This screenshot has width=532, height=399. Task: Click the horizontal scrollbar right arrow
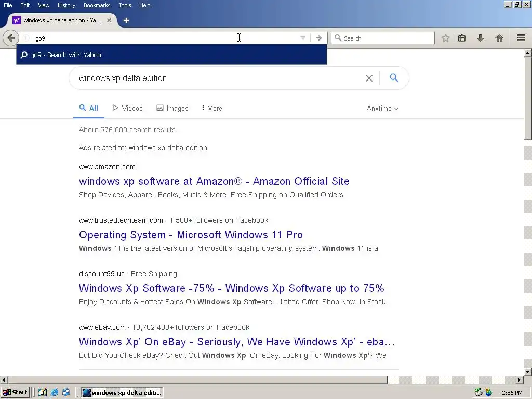[x=520, y=380]
